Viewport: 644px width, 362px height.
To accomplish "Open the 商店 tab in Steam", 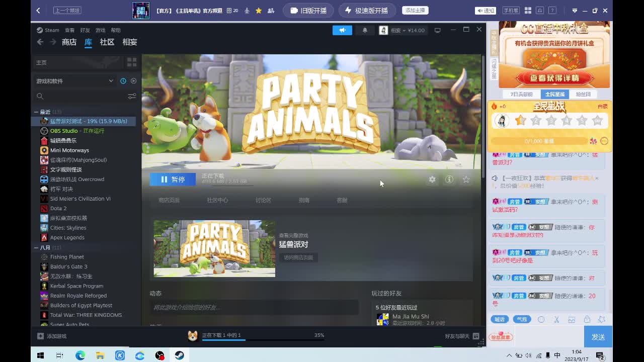I will pyautogui.click(x=69, y=42).
